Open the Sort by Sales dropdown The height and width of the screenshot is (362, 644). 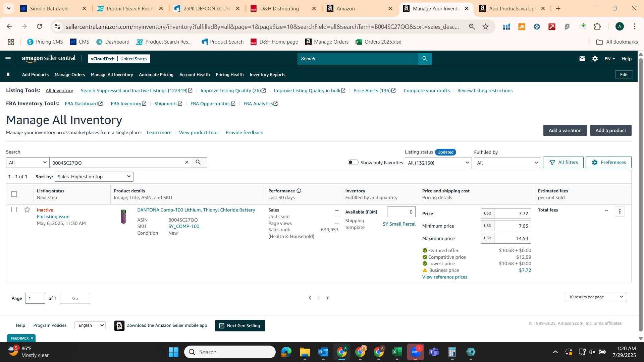(94, 177)
